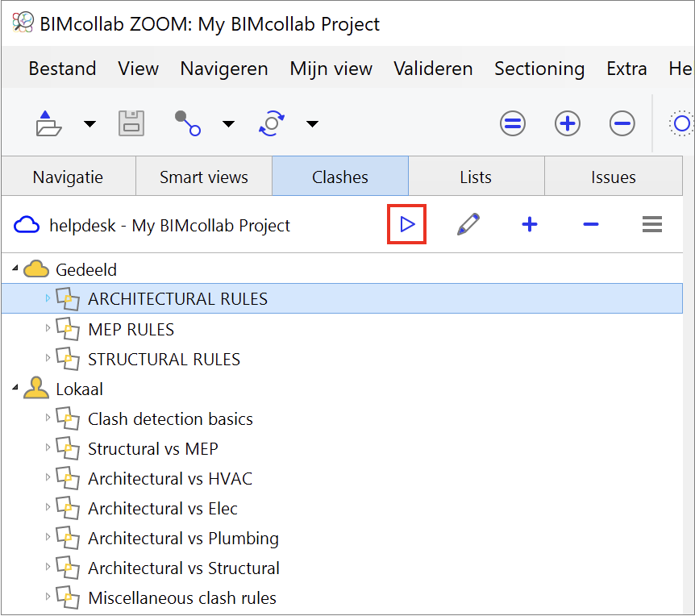Expand Structural vs MEP node
695x616 pixels.
(48, 447)
